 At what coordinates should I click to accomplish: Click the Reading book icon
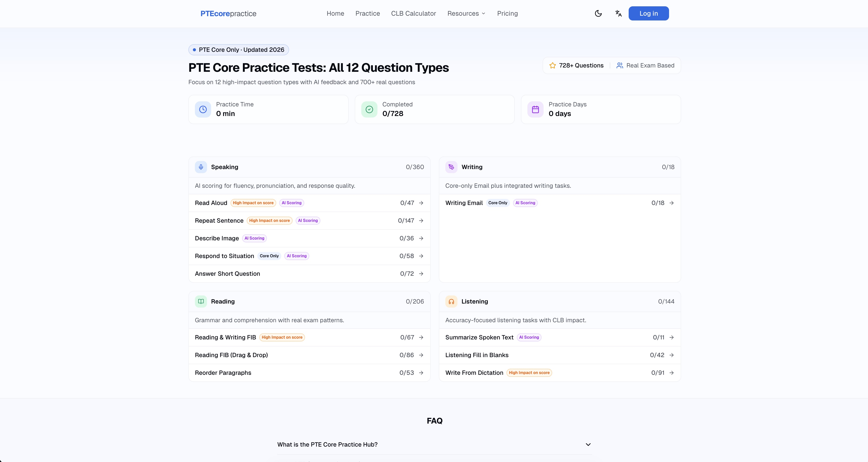pyautogui.click(x=201, y=302)
